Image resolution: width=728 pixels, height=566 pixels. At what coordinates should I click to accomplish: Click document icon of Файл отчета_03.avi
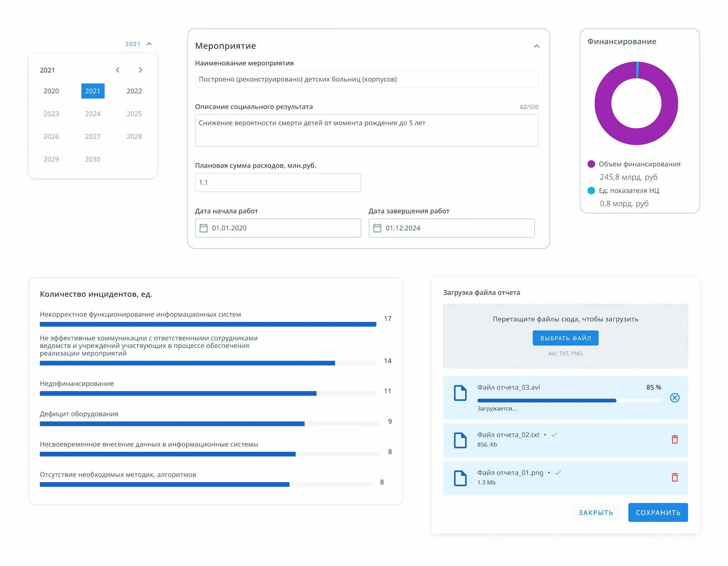[460, 393]
